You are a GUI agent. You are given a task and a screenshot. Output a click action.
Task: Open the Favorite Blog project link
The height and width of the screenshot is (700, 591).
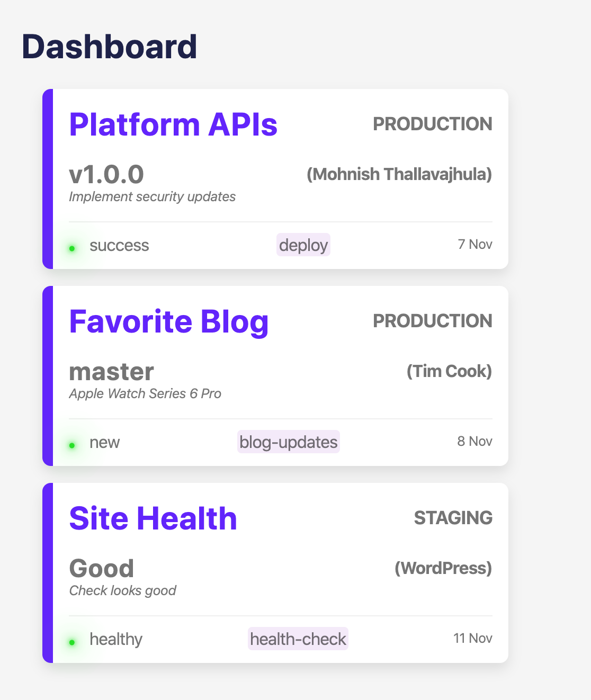coord(168,321)
